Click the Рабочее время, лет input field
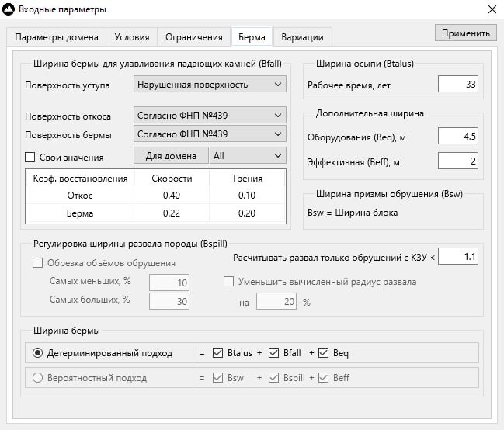This screenshot has width=504, height=430. point(458,84)
